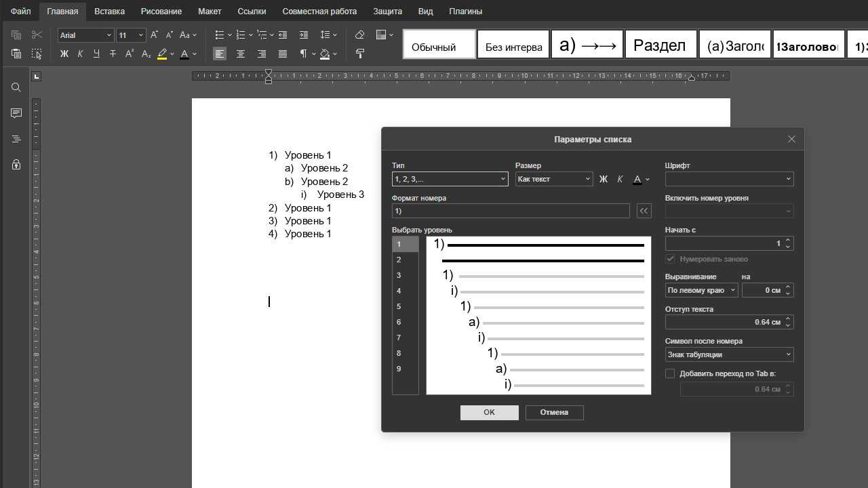
Task: Open the 'Вставка' menu tab
Action: (x=109, y=12)
